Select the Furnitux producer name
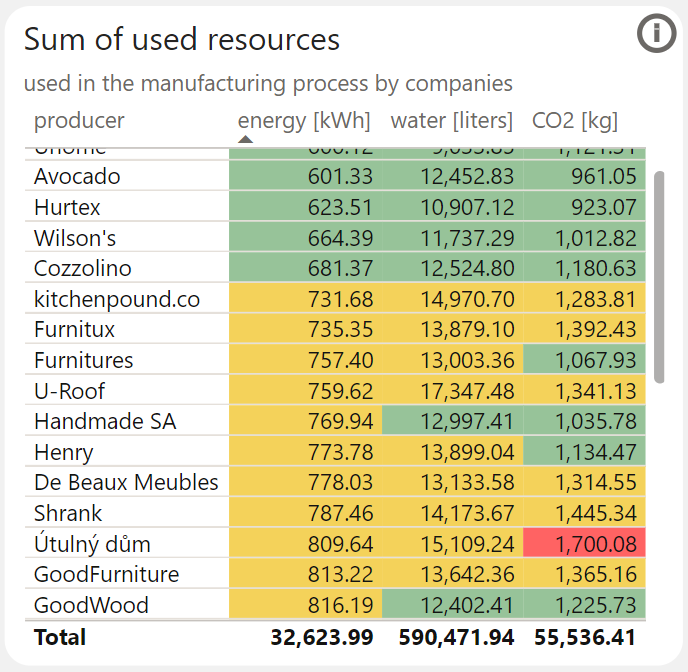Viewport: 688px width, 672px height. tap(74, 329)
